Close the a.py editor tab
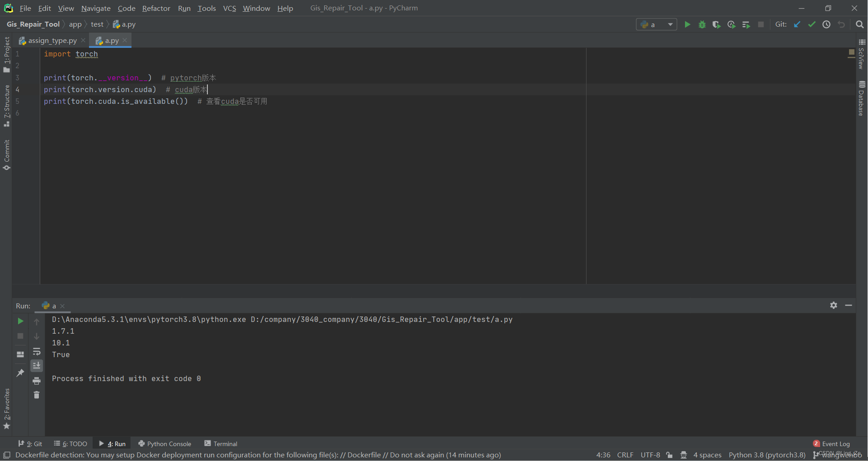Screen dimensions: 868x461 [125, 40]
